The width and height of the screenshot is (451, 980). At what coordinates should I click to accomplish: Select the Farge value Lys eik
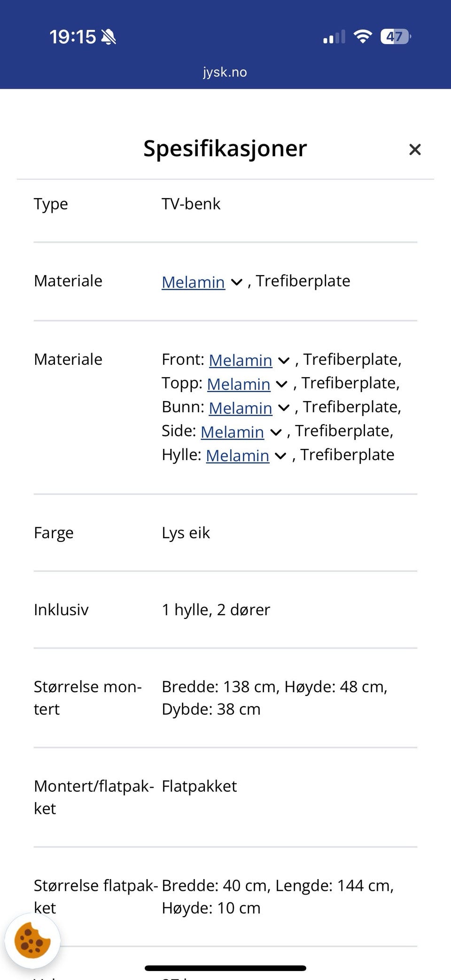click(186, 532)
